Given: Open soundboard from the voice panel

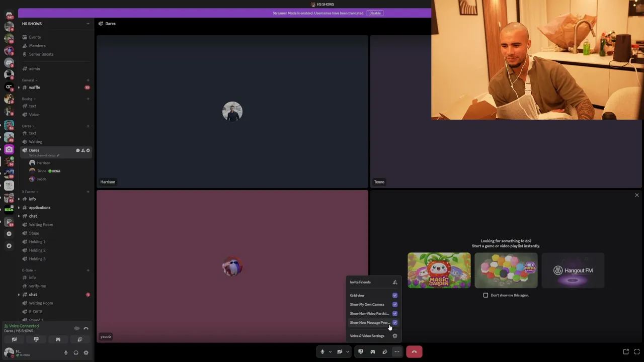Looking at the screenshot, I should (x=80, y=339).
